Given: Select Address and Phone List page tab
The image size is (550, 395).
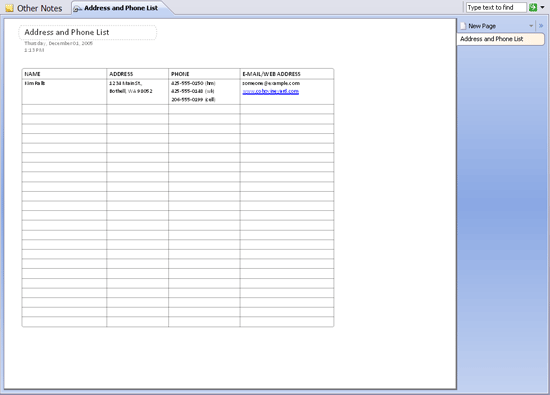Looking at the screenshot, I should pos(500,39).
